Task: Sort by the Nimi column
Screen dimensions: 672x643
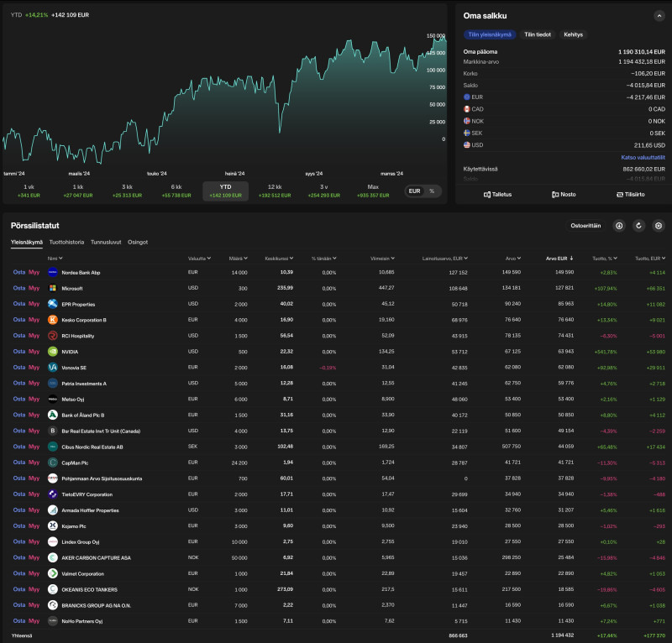Action: pyautogui.click(x=55, y=259)
